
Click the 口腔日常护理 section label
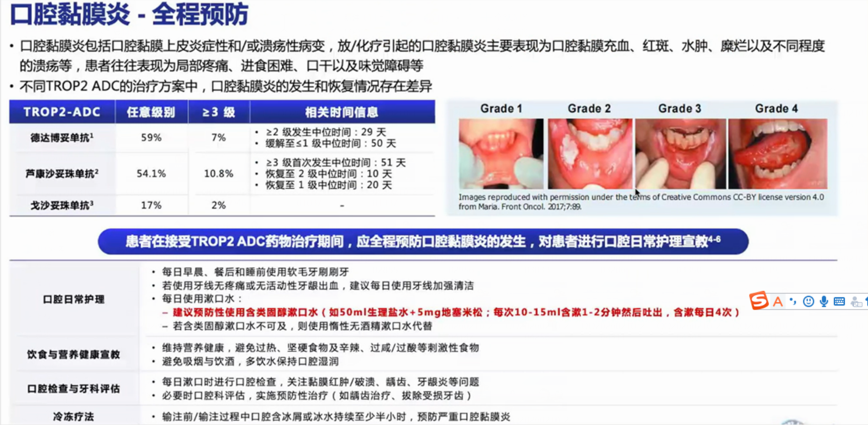[x=74, y=300]
